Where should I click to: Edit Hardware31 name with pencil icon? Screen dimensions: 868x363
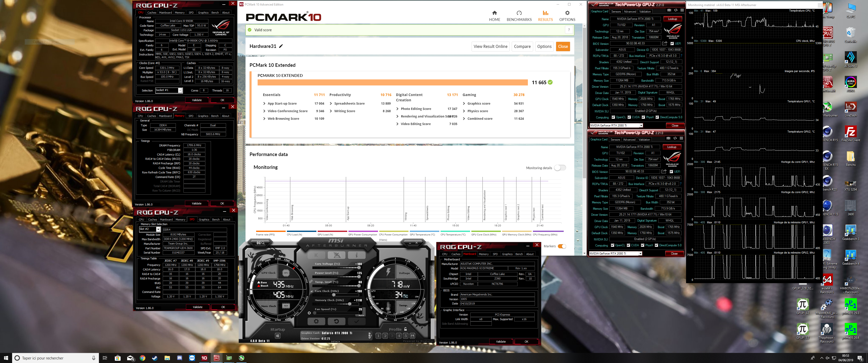[x=281, y=46]
